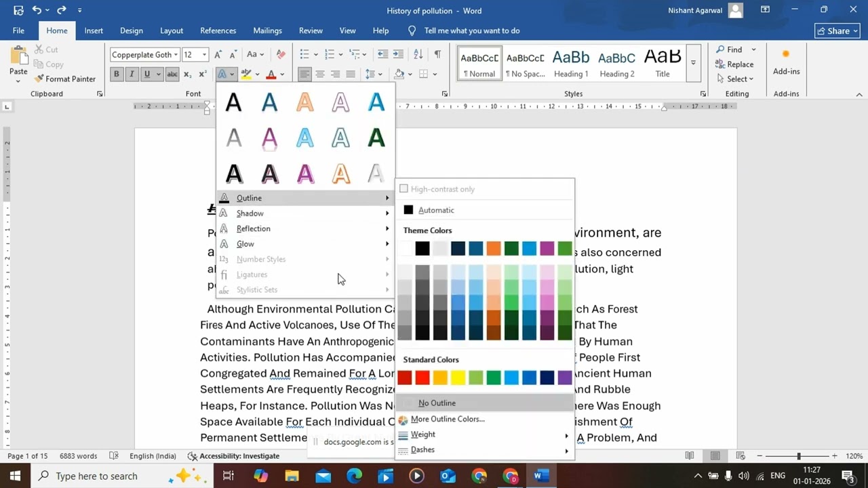Open Windows Start menu
868x488 pixels.
(x=15, y=476)
